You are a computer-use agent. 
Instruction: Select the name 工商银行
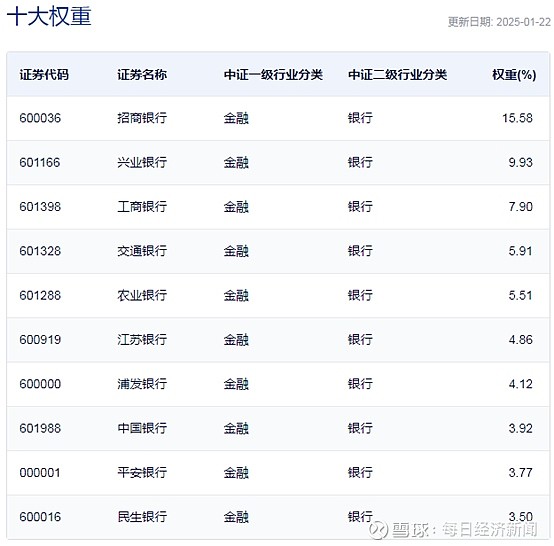coord(142,207)
